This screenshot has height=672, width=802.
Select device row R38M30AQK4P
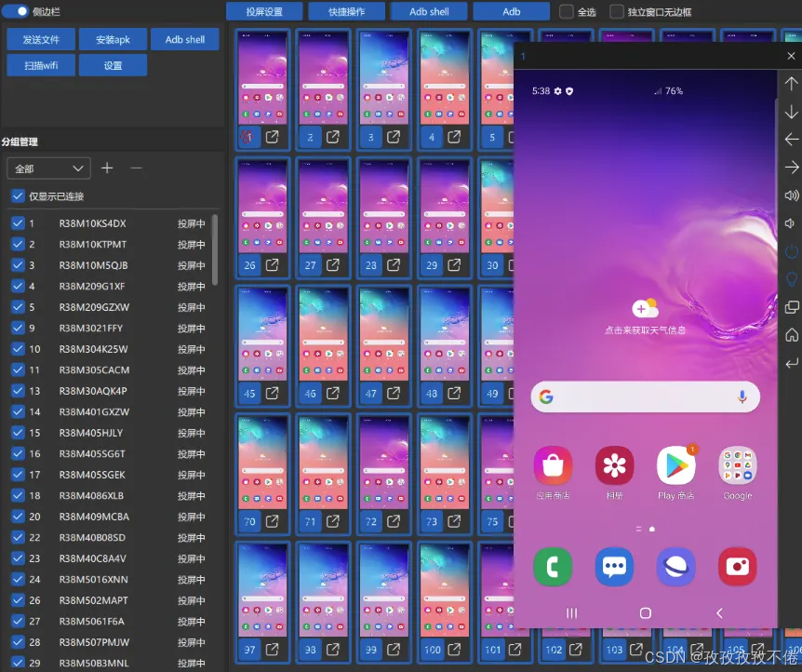coord(109,391)
